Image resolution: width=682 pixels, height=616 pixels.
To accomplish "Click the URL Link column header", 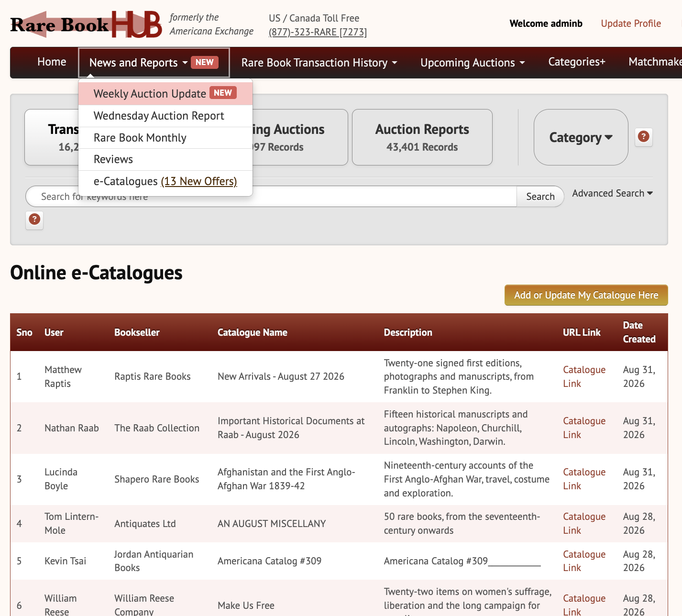I will (x=582, y=332).
